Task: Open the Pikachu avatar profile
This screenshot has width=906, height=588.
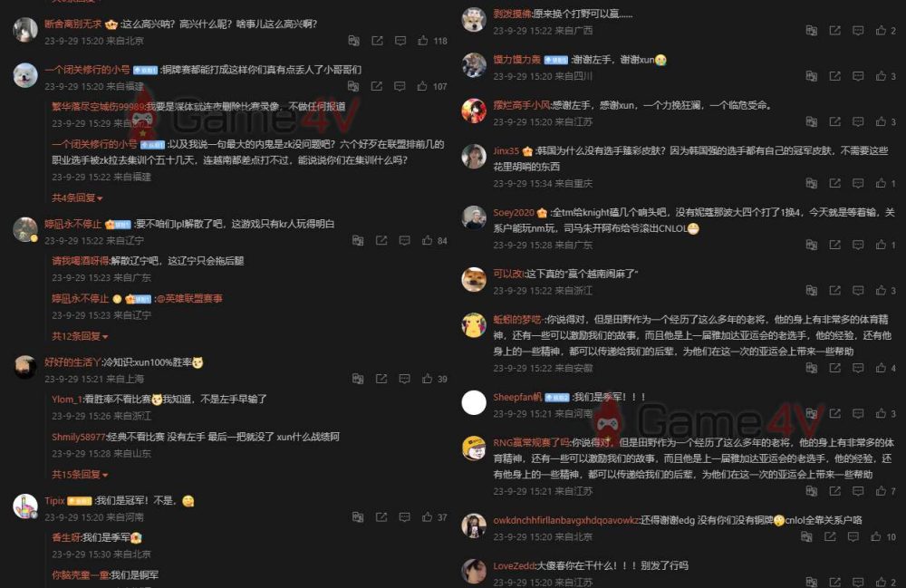Action: (x=474, y=324)
